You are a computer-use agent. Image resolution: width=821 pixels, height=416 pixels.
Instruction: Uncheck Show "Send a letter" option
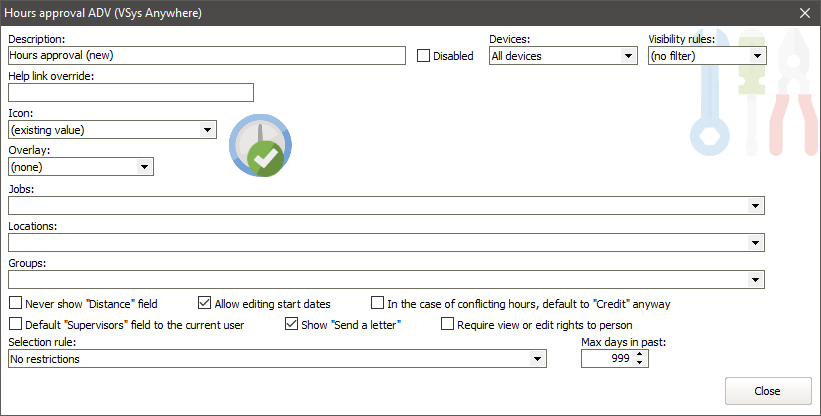(292, 324)
